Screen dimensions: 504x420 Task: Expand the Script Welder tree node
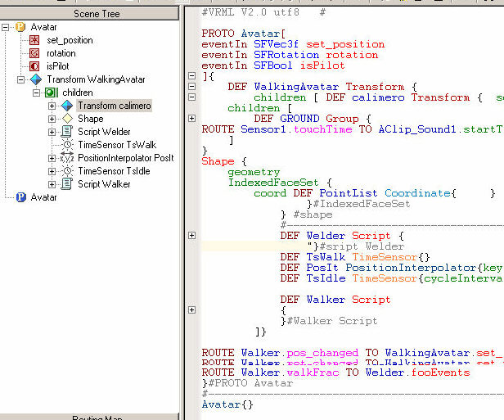point(52,132)
